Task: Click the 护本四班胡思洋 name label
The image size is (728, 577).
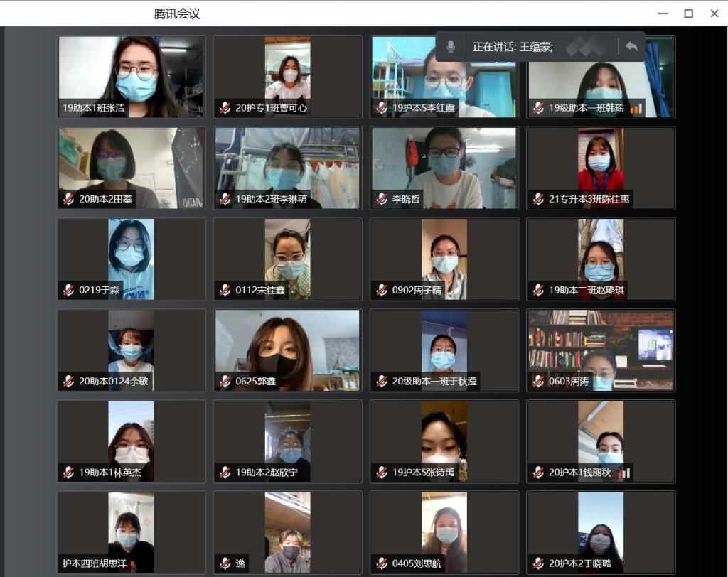Action: tap(97, 563)
